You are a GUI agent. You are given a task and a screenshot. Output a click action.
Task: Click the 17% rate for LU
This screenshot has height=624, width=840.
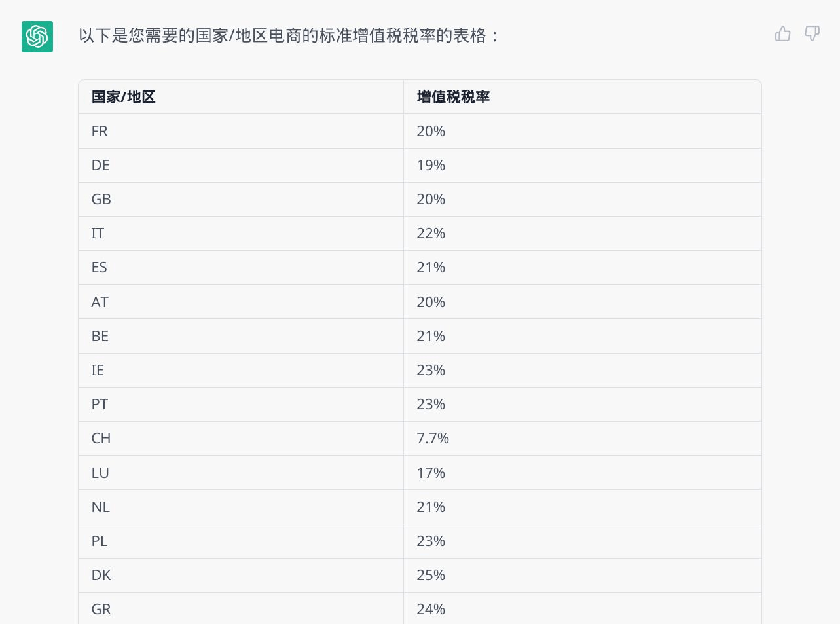[x=431, y=473]
